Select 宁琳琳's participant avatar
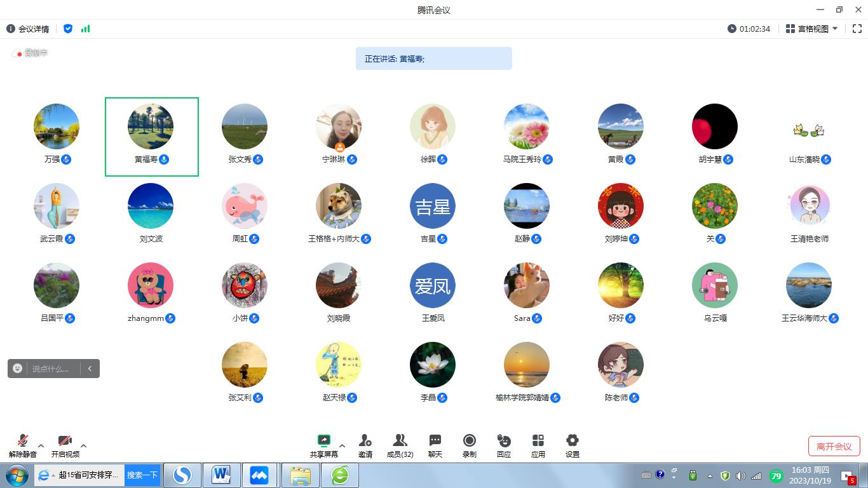Viewport: 868px width, 488px height. [x=339, y=126]
